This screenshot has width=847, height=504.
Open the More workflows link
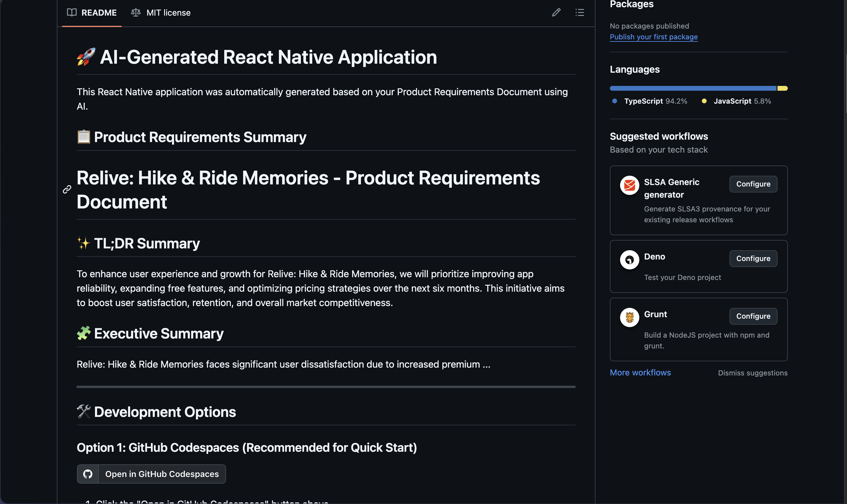[x=640, y=372]
